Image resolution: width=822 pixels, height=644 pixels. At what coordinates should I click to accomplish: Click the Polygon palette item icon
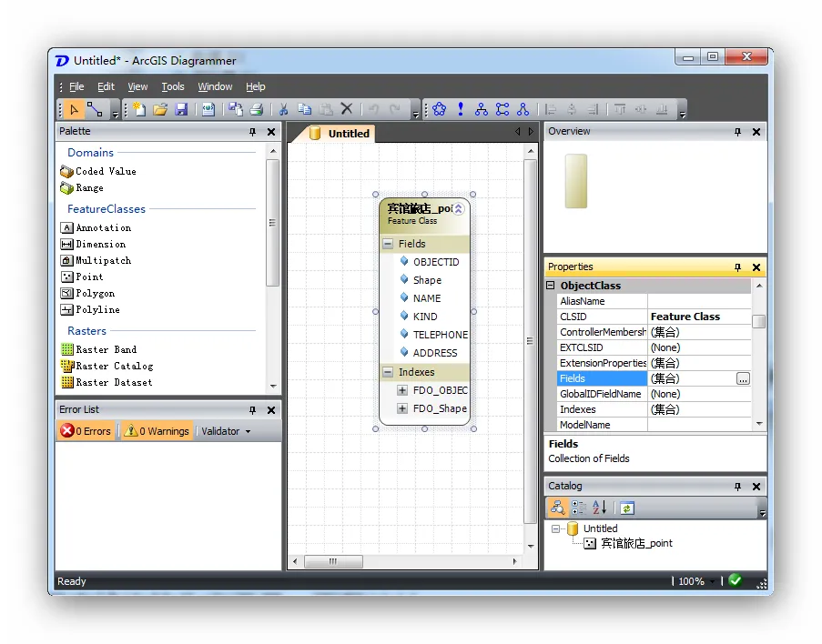click(x=66, y=294)
